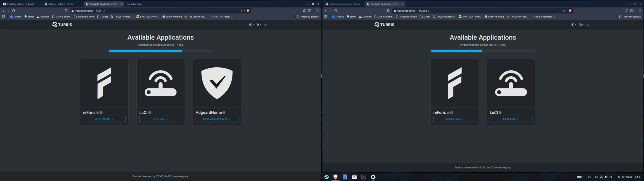Viewport: 644px width, 181px height.
Task: Click the info icon next to AdguardHome
Action: (x=224, y=113)
